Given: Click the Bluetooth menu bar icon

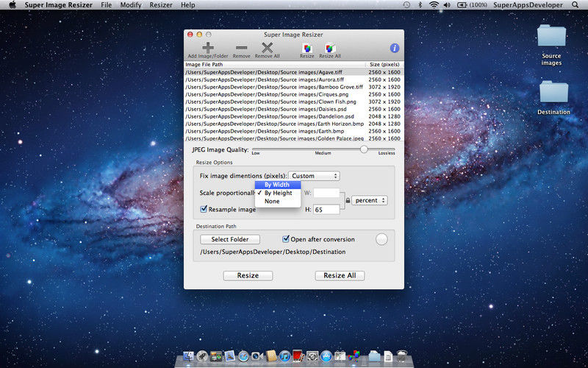Looking at the screenshot, I should point(420,5).
